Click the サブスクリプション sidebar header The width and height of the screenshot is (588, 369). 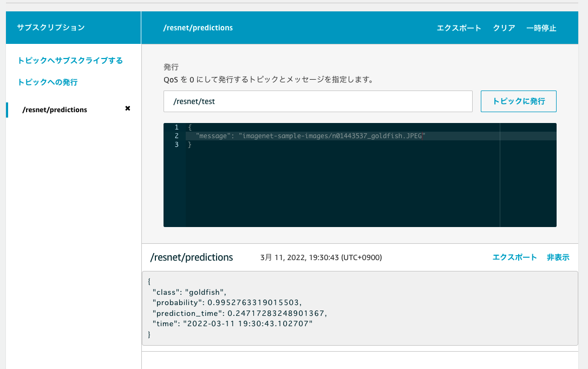(51, 28)
